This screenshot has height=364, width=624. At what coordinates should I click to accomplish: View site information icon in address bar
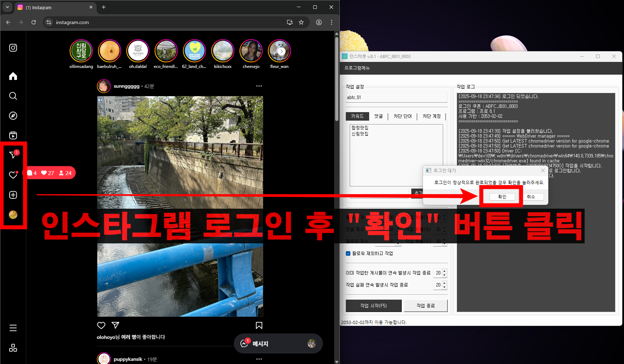[49, 22]
